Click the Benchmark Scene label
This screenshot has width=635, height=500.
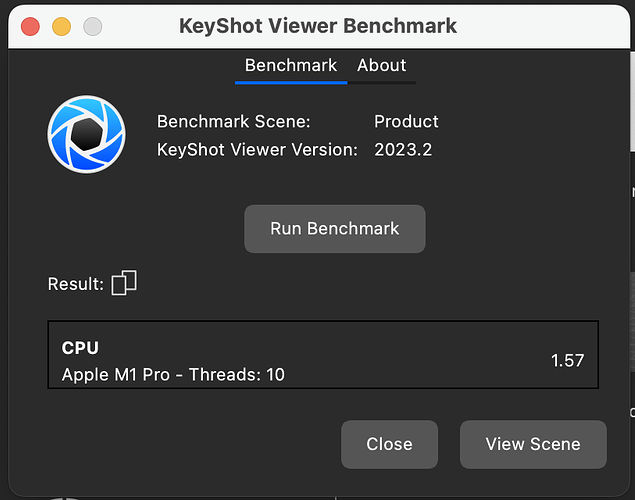point(234,121)
